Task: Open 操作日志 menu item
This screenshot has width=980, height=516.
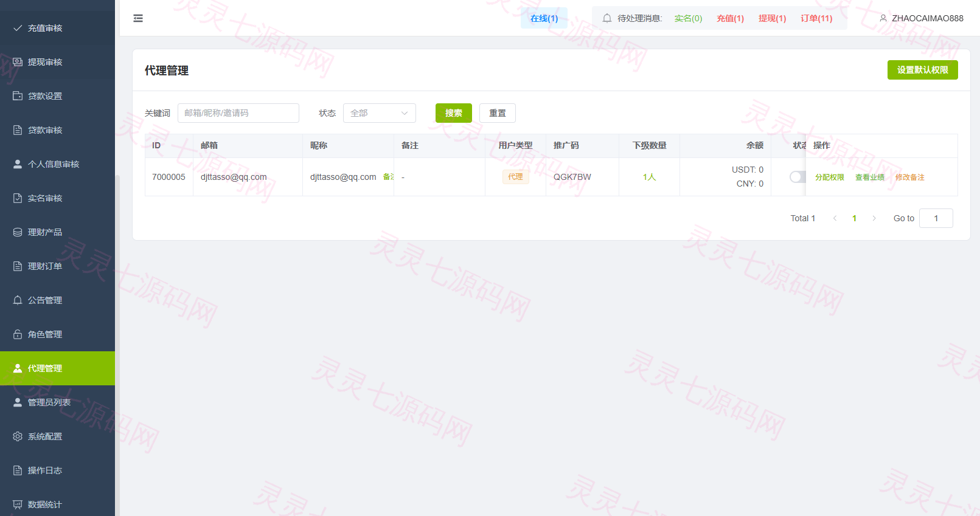Action: click(57, 470)
